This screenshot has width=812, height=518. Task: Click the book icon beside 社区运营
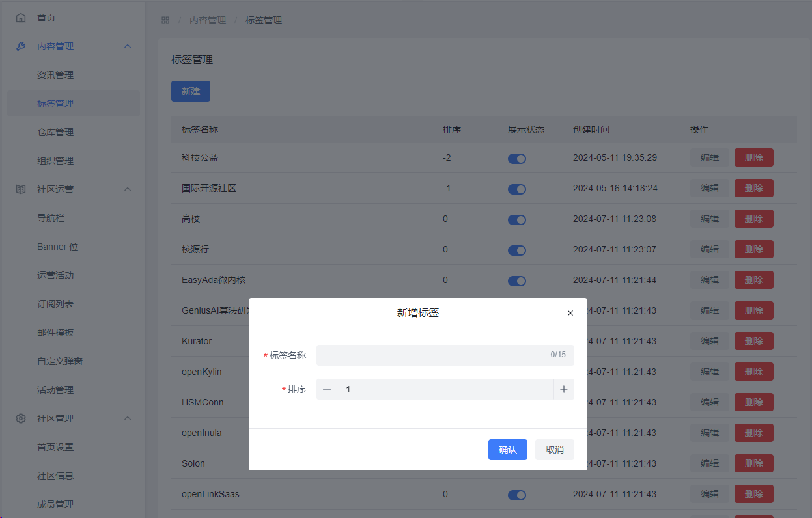(x=21, y=189)
